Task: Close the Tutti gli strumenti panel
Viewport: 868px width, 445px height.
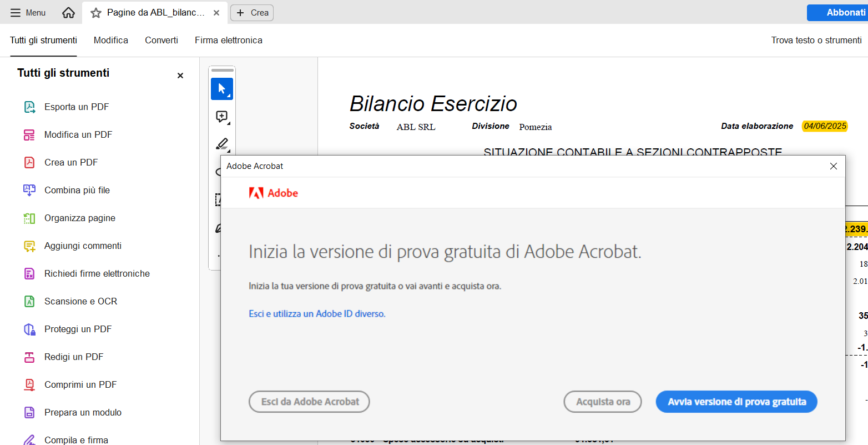Action: pos(180,76)
